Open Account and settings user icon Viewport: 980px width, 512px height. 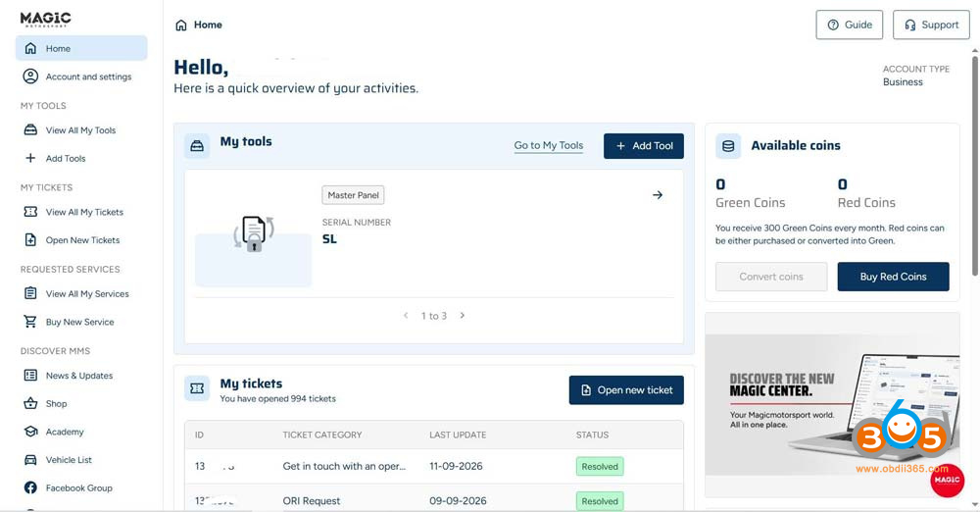pos(30,77)
